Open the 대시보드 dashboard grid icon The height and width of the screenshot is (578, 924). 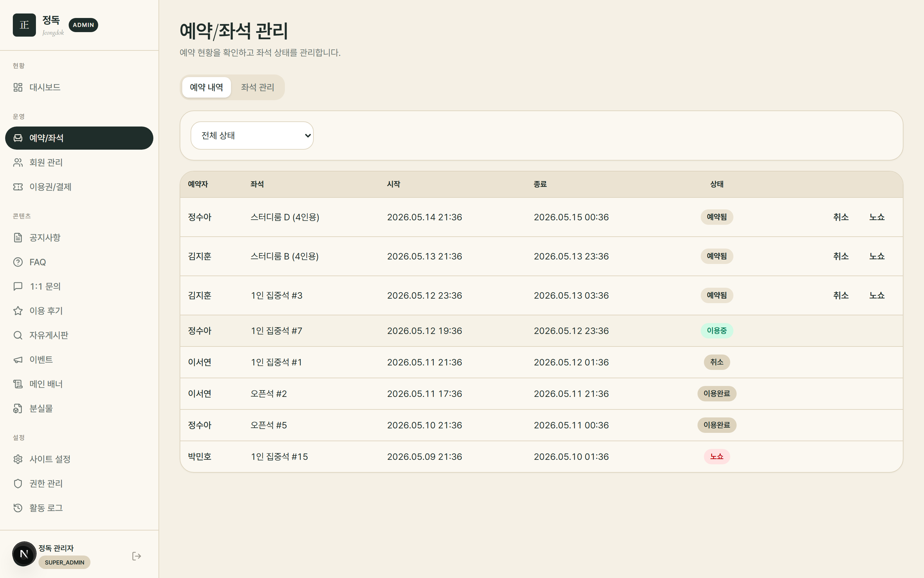[x=18, y=87]
